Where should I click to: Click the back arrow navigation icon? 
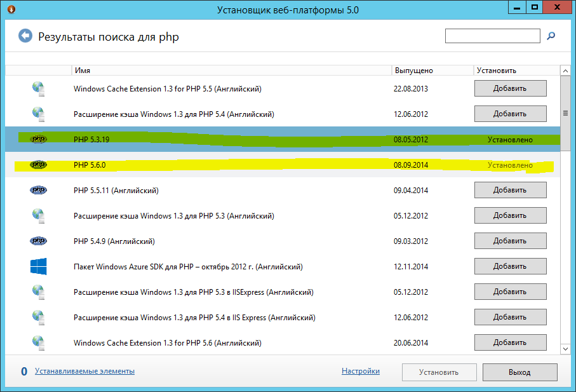[x=25, y=36]
